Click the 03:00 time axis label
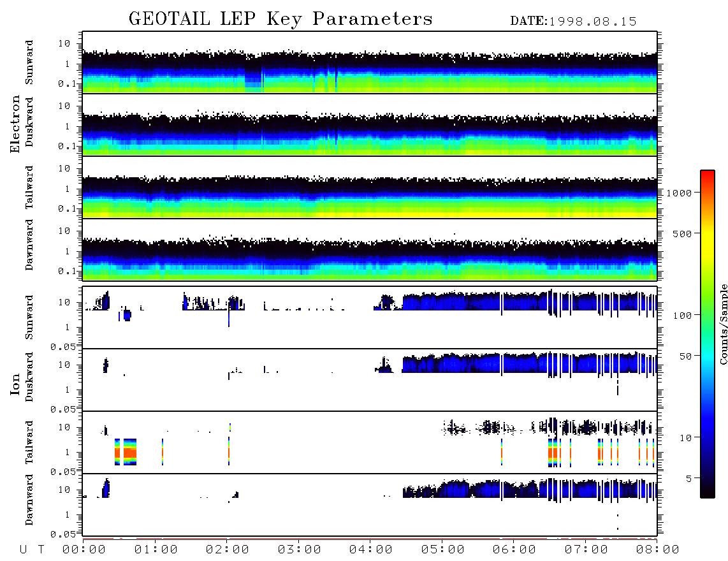Image resolution: width=728 pixels, height=561 pixels. [x=300, y=550]
